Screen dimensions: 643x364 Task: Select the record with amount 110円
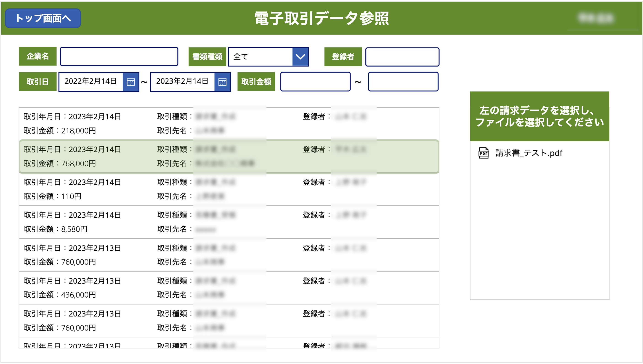coord(229,189)
